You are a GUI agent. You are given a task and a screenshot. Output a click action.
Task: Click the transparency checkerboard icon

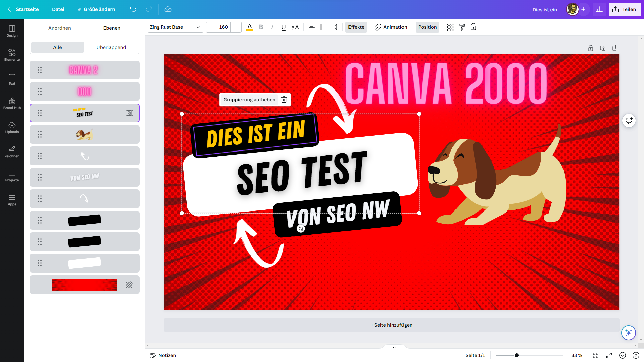tap(450, 27)
